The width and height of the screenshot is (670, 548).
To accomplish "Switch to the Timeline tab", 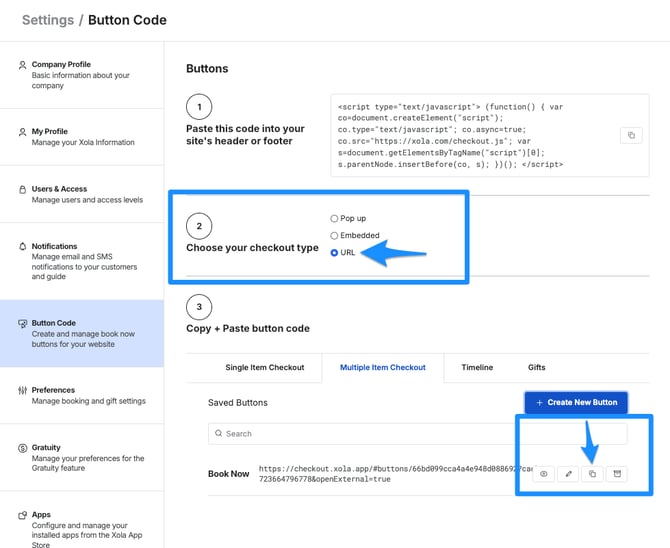I will (x=477, y=368).
